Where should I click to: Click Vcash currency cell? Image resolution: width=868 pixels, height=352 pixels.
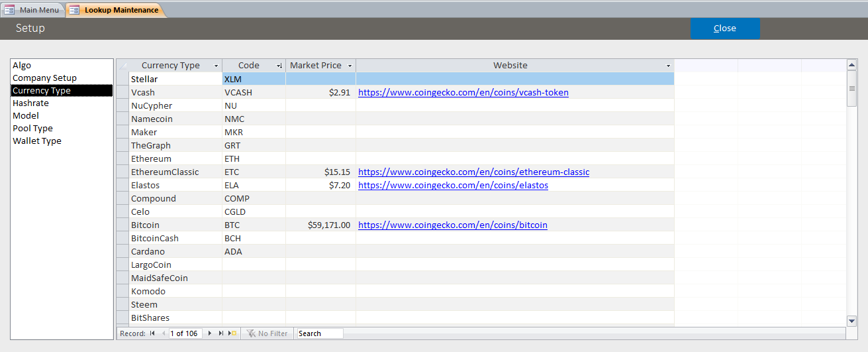pyautogui.click(x=175, y=93)
